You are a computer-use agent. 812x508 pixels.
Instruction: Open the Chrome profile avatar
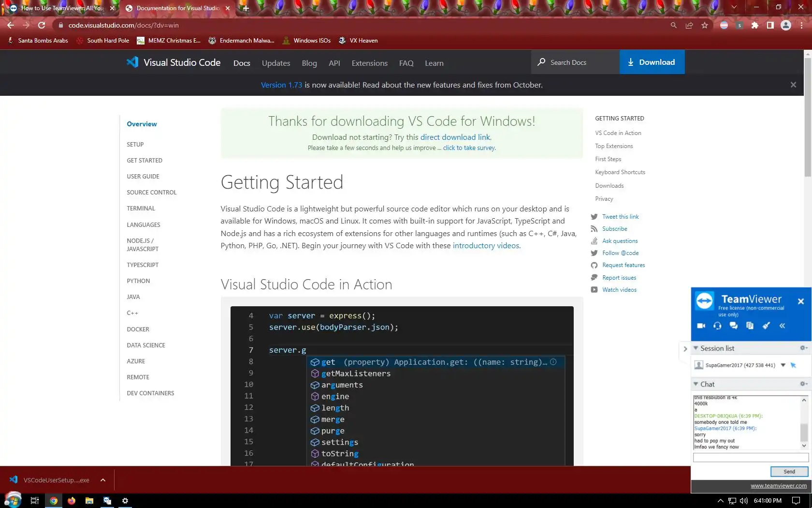coord(786,25)
